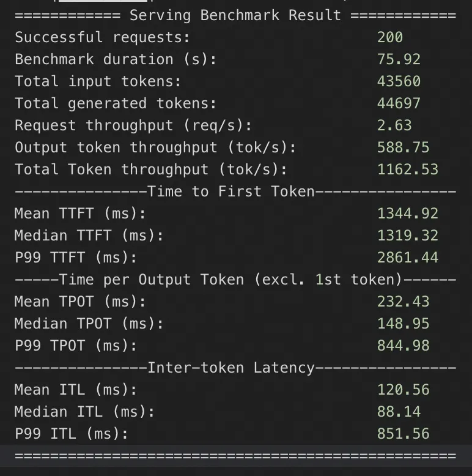Viewport: 472px width, 476px height.
Task: Click the Mean ITL value 120.56
Action: click(403, 390)
